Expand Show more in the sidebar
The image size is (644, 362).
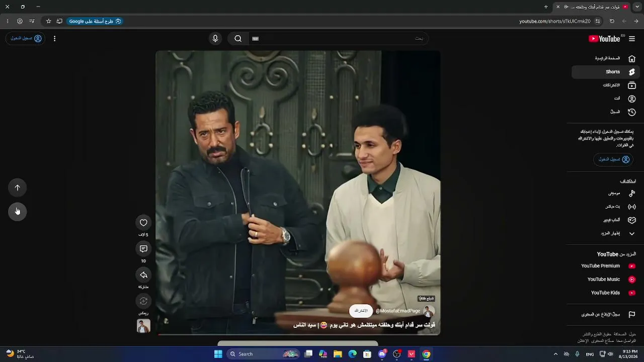[605, 233]
